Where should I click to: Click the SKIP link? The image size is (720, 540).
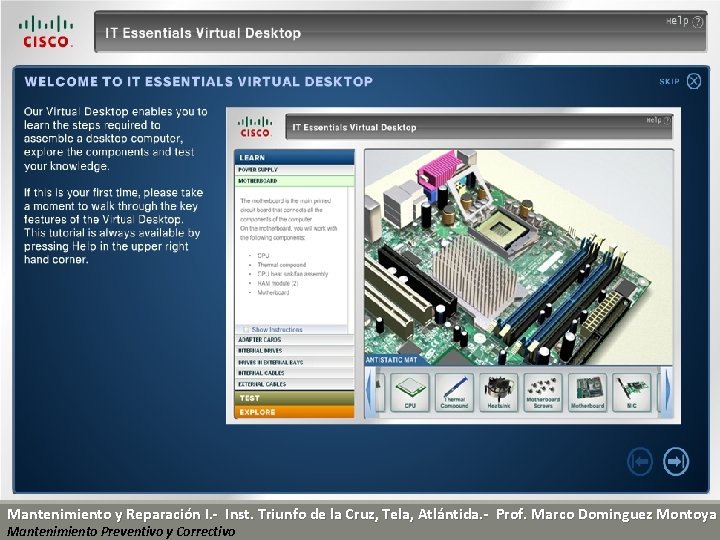(669, 82)
